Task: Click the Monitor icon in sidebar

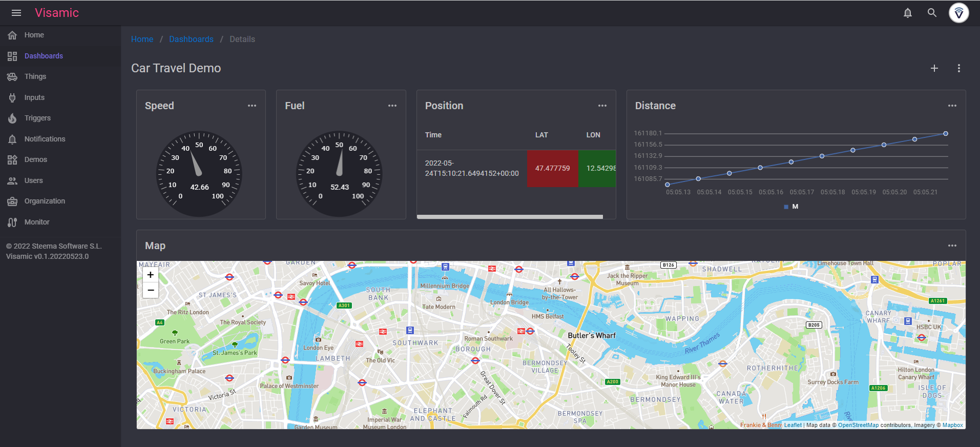Action: pyautogui.click(x=12, y=222)
